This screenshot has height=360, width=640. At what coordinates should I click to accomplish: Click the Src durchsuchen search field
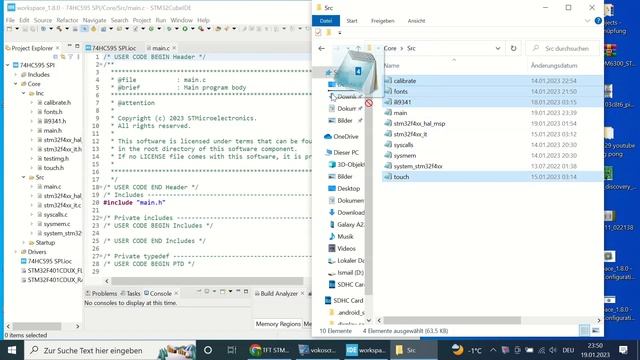pos(563,48)
